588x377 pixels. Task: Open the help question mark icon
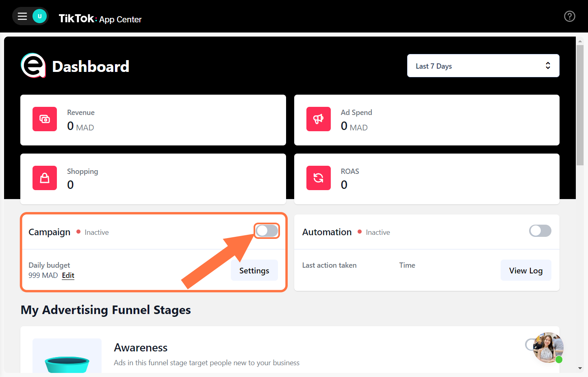[569, 16]
